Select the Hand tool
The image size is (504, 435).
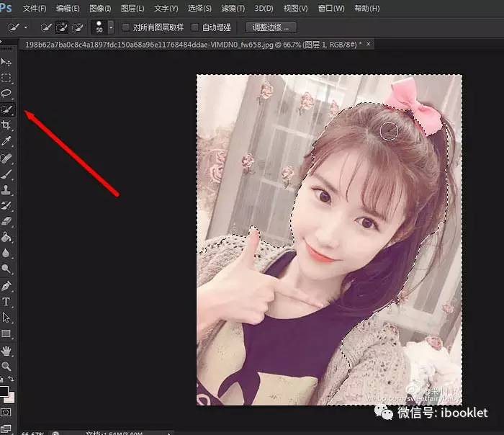(x=6, y=351)
